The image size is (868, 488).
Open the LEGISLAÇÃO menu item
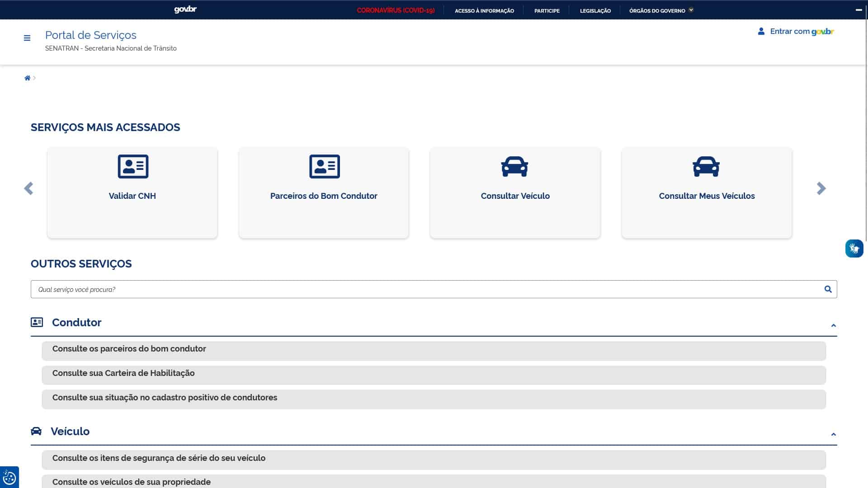click(595, 10)
